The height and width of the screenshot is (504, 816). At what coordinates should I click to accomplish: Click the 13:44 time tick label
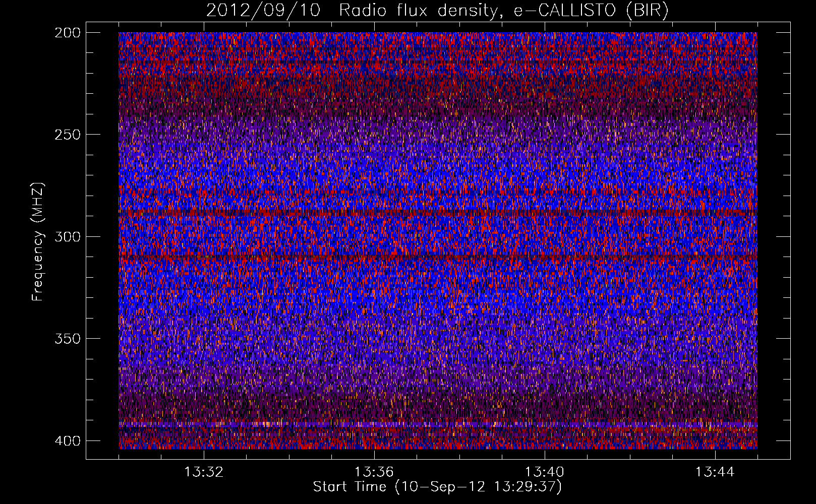click(x=715, y=472)
